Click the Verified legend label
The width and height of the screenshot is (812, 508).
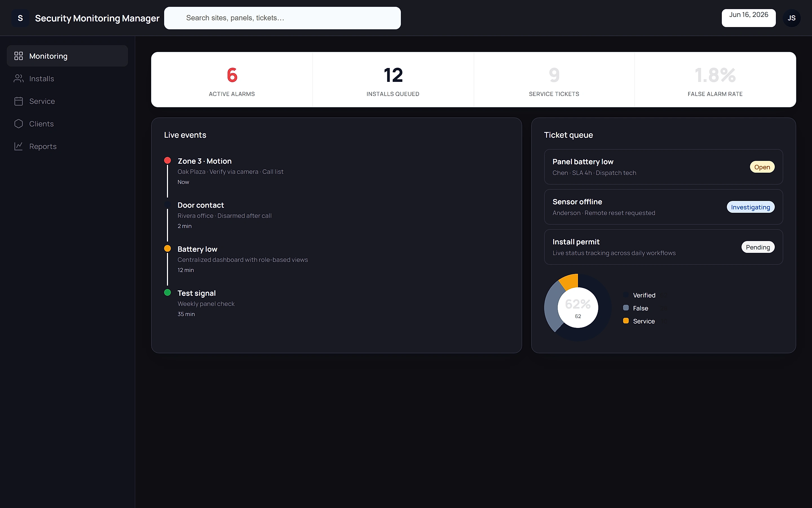tap(644, 295)
